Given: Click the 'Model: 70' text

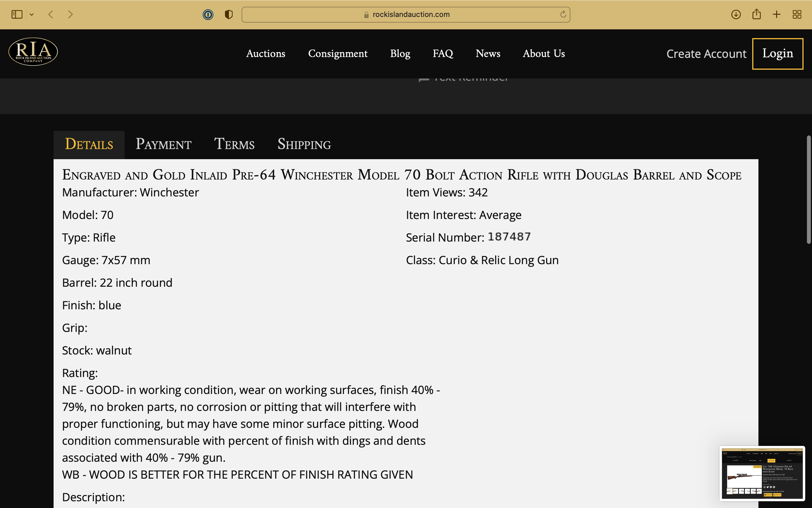Looking at the screenshot, I should pos(88,215).
